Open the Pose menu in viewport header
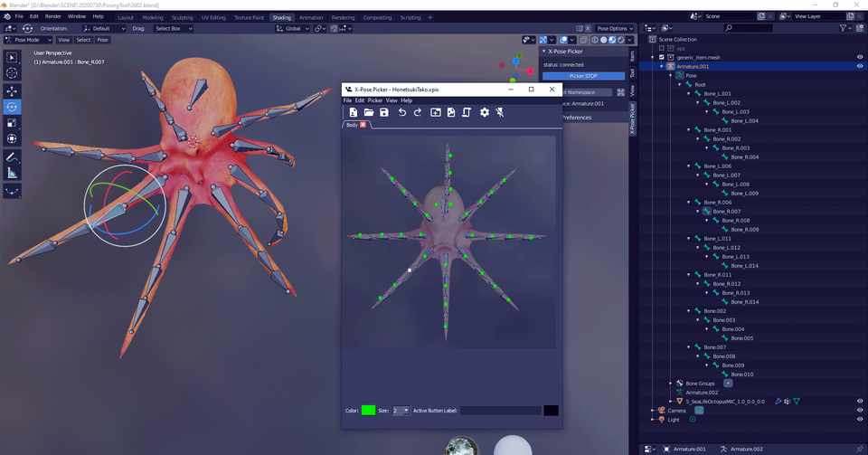 (103, 40)
